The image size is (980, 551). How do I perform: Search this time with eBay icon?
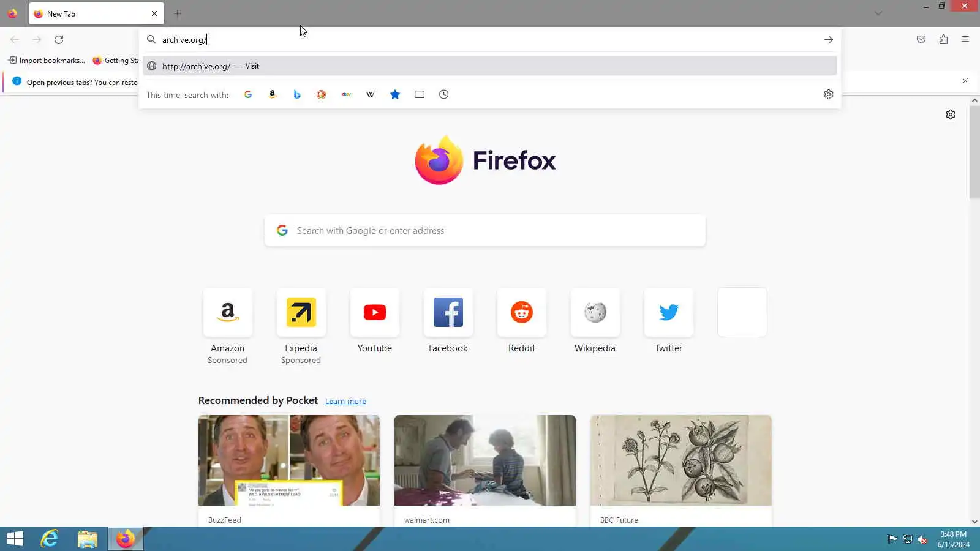[x=346, y=94]
